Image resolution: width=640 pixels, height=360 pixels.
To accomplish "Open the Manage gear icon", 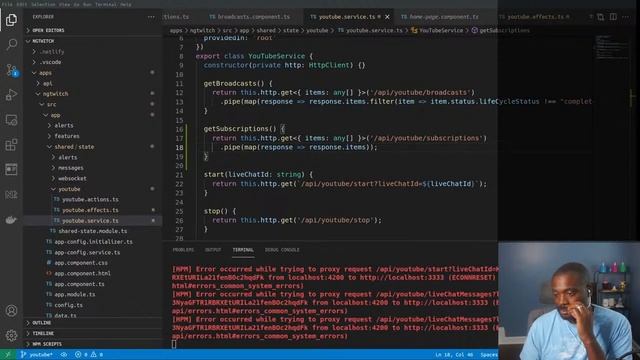I will click(11, 336).
